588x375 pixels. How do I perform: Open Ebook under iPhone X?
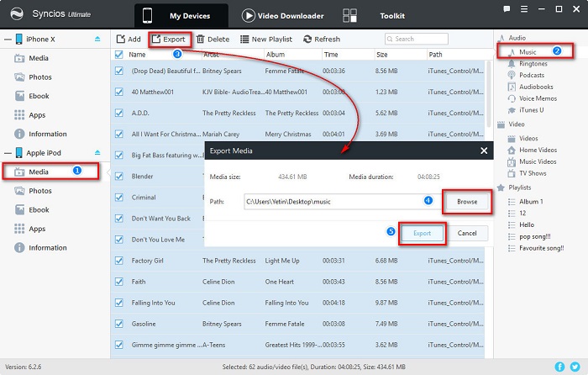tap(39, 96)
